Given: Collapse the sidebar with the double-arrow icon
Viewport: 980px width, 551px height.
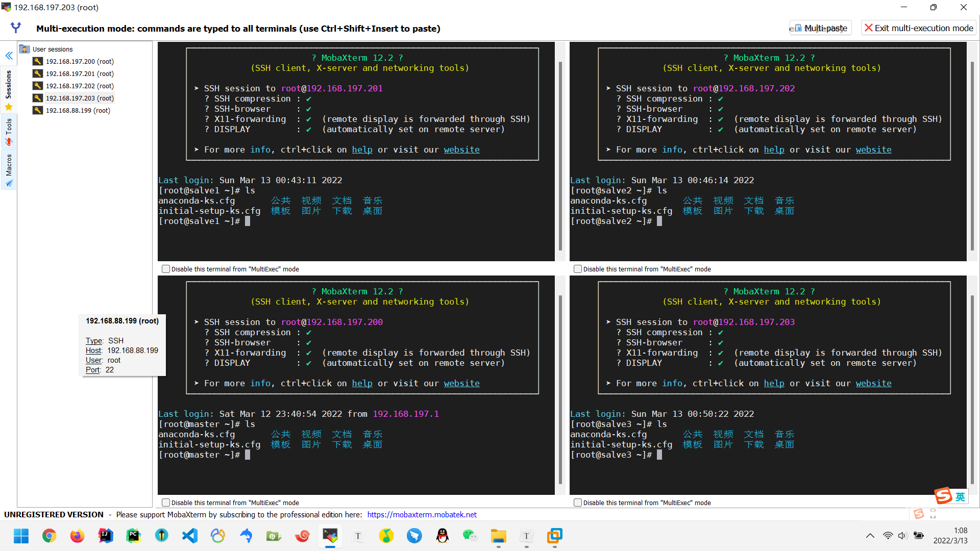Looking at the screenshot, I should point(9,56).
